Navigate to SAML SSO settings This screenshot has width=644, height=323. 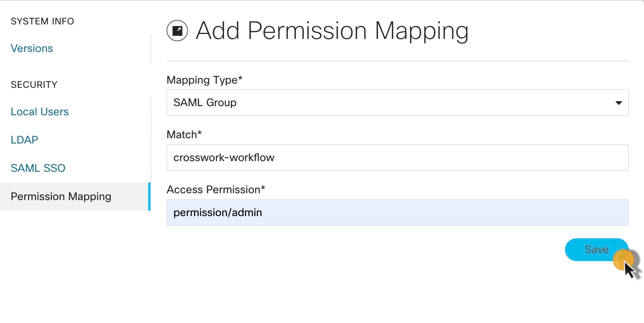tap(38, 168)
